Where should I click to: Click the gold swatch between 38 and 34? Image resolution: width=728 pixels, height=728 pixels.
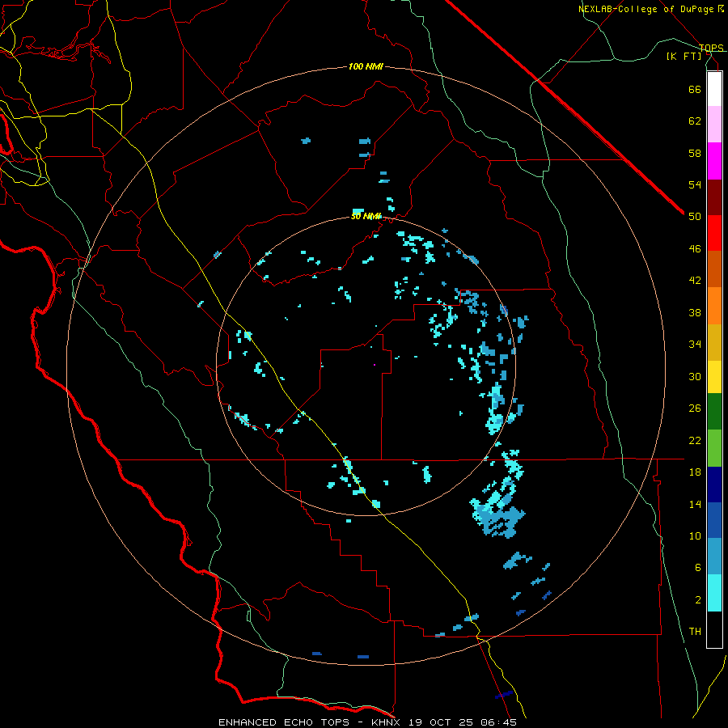pyautogui.click(x=714, y=342)
